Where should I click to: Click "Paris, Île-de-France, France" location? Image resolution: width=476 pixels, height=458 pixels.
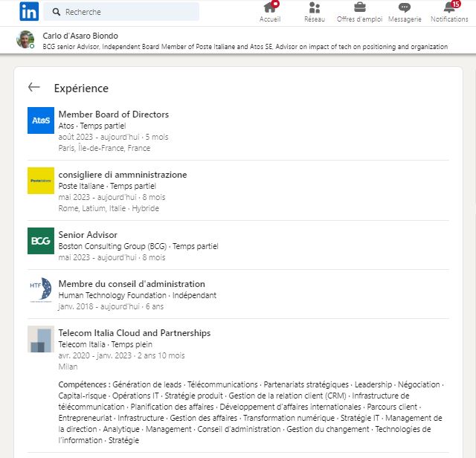(x=104, y=149)
